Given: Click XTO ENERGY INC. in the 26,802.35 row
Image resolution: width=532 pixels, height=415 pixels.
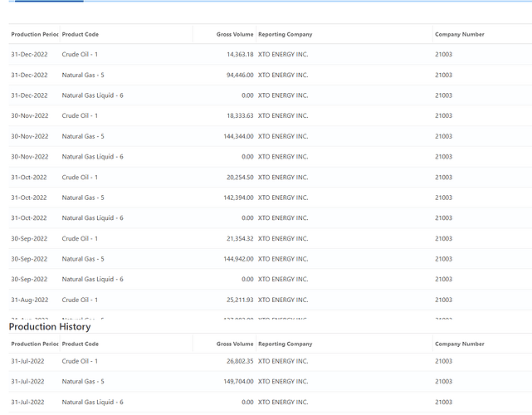Looking at the screenshot, I should [283, 361].
